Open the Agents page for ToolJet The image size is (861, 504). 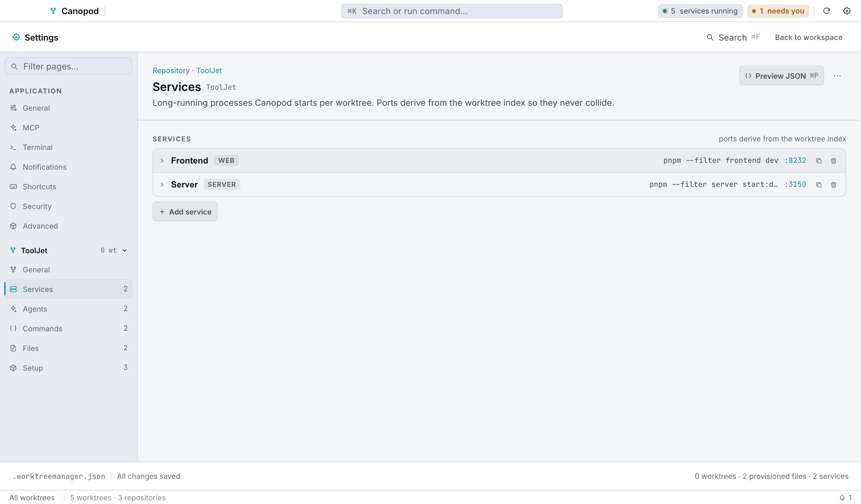click(68, 309)
